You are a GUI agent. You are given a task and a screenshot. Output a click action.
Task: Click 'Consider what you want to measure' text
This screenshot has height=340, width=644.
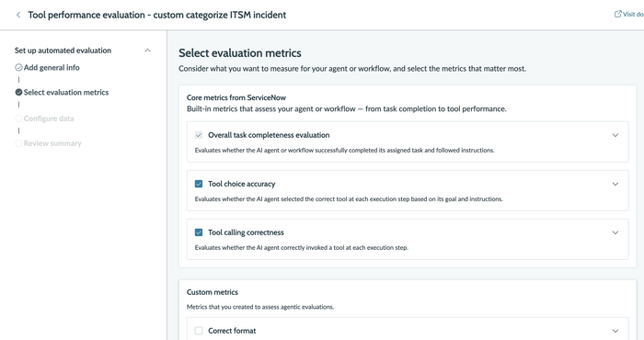(x=352, y=69)
